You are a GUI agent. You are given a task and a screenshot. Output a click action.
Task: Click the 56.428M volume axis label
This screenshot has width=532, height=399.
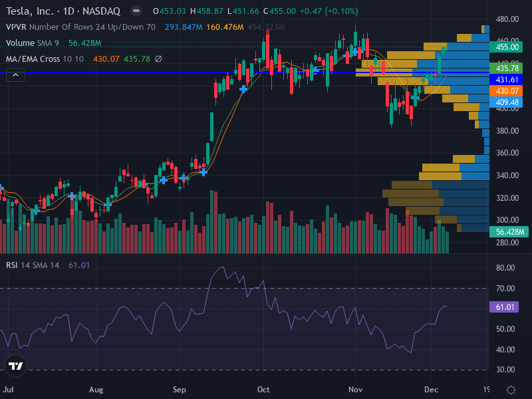[x=509, y=232]
